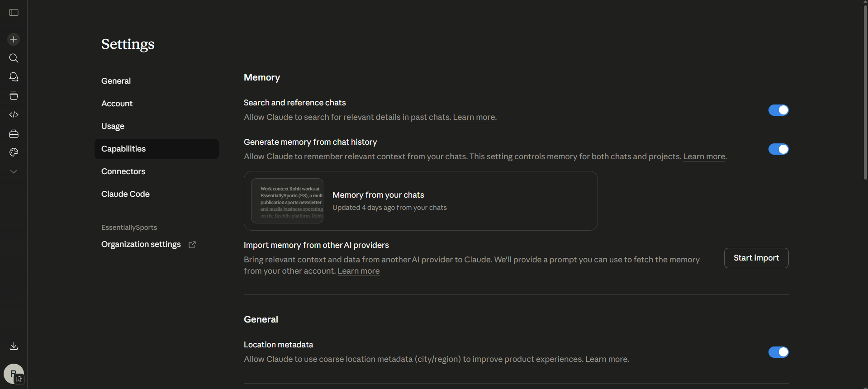
Task: Open the user profile avatar menu
Action: click(14, 374)
